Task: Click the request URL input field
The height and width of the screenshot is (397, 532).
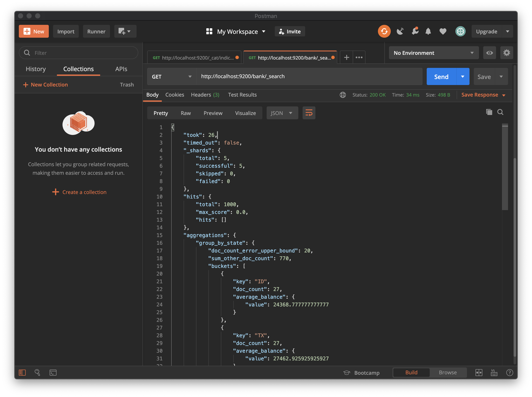Action: 309,76
